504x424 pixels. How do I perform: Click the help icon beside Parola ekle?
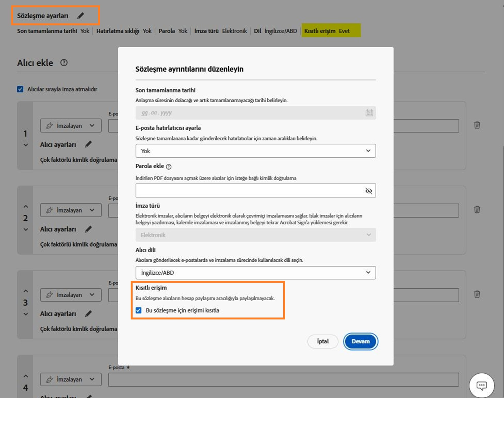(x=169, y=167)
